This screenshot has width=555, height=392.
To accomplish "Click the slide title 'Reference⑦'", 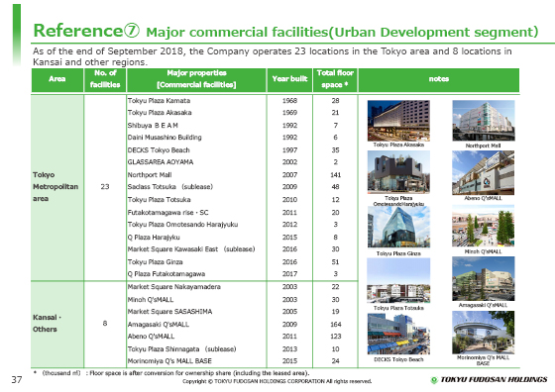I will [86, 31].
